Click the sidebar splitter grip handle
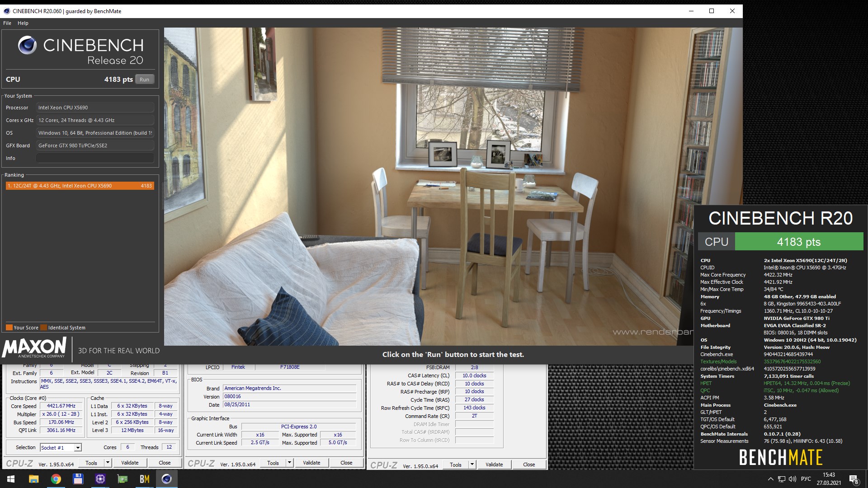868x488 pixels. [162, 195]
